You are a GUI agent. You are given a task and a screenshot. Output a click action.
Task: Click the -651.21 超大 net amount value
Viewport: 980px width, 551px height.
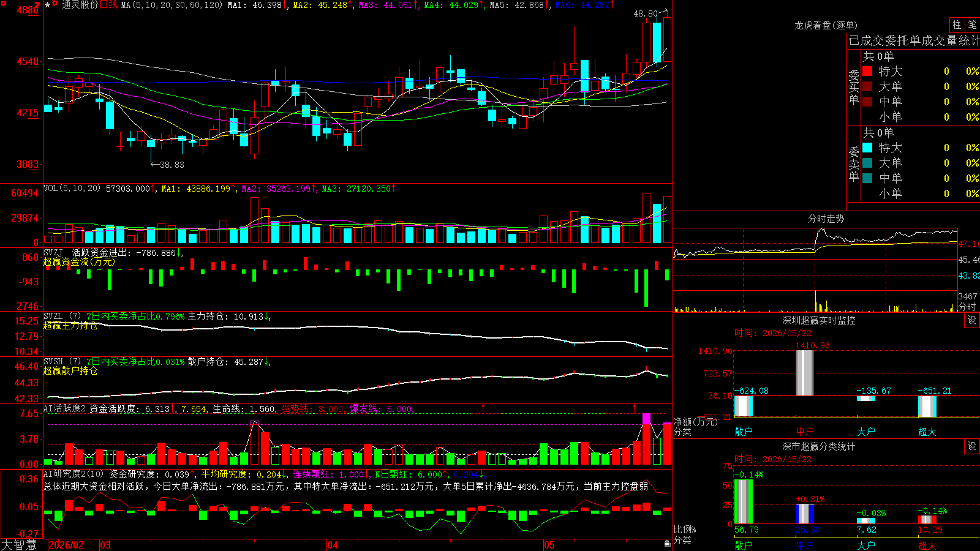pos(935,391)
